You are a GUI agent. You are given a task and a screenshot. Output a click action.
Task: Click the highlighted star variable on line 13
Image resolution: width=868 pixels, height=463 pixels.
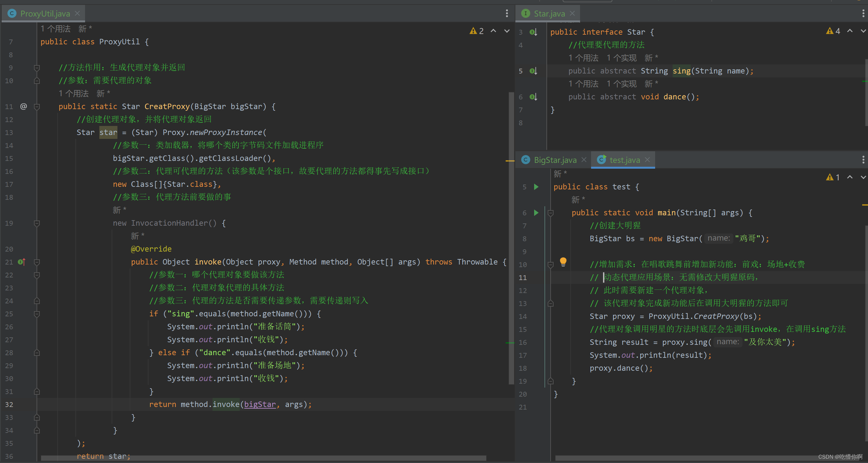pos(108,132)
